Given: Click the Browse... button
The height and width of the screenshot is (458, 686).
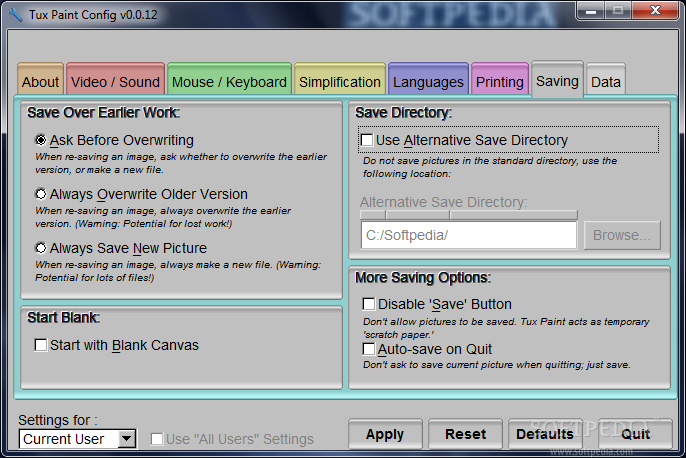Looking at the screenshot, I should [622, 235].
